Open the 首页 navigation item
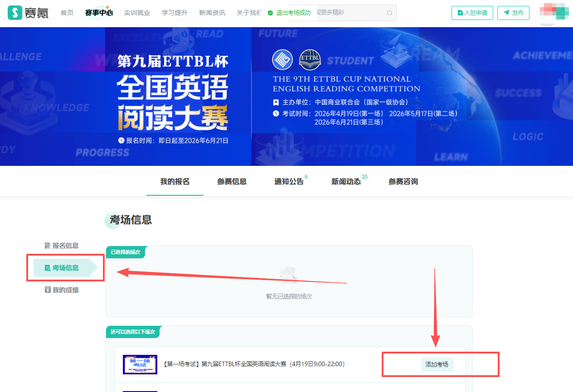This screenshot has width=573, height=392. [67, 13]
